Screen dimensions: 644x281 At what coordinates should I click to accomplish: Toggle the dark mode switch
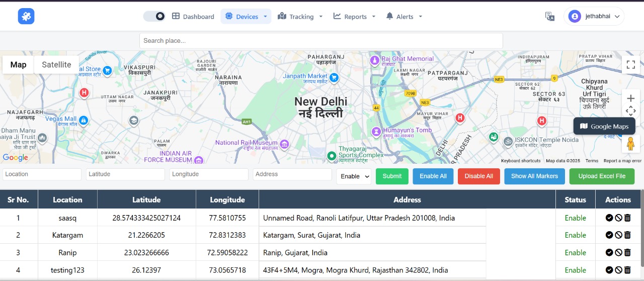(154, 16)
